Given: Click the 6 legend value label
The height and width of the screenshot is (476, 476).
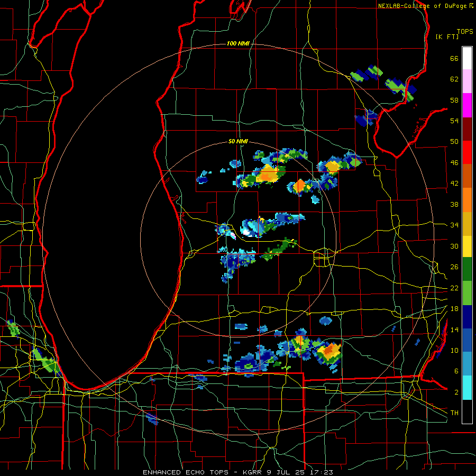Looking at the screenshot, I should pos(456,371).
